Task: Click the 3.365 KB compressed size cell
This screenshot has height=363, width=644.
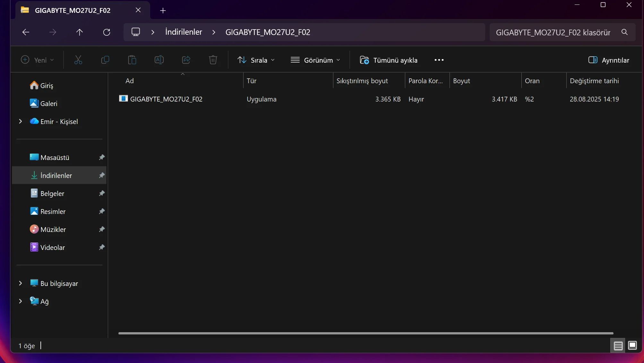Action: 388,99
